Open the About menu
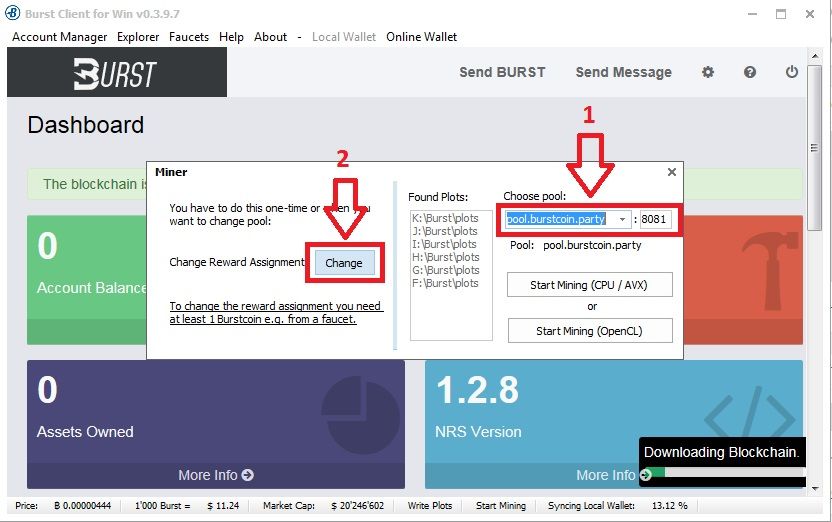Screen dimensions: 832x522 click(271, 37)
